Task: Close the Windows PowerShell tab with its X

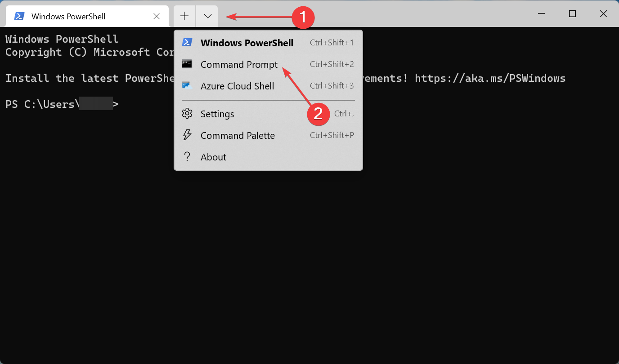Action: click(x=157, y=16)
